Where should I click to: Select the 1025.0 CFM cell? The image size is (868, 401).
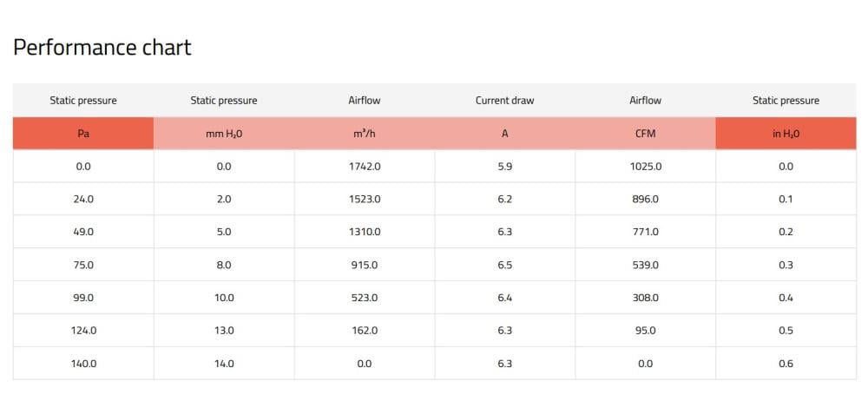point(645,167)
